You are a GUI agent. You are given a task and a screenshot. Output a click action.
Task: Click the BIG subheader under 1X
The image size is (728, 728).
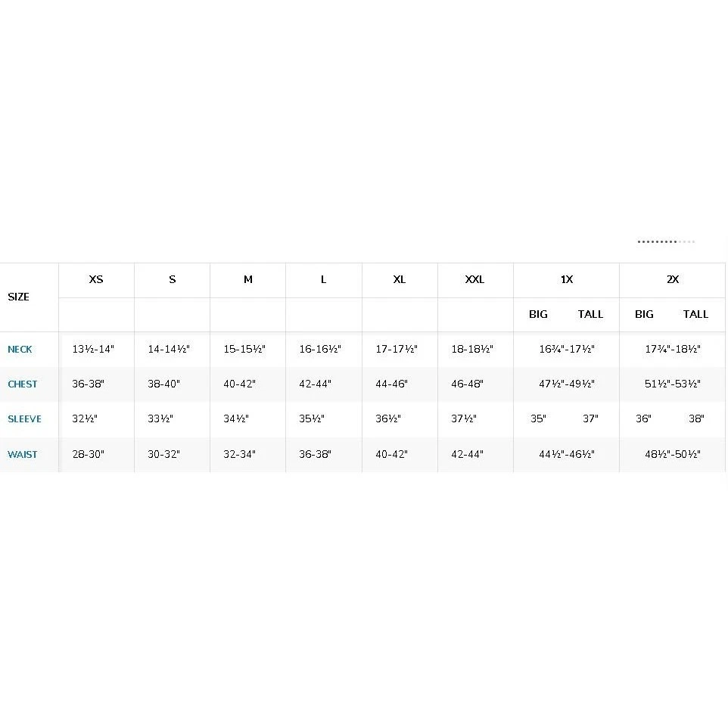(x=539, y=315)
